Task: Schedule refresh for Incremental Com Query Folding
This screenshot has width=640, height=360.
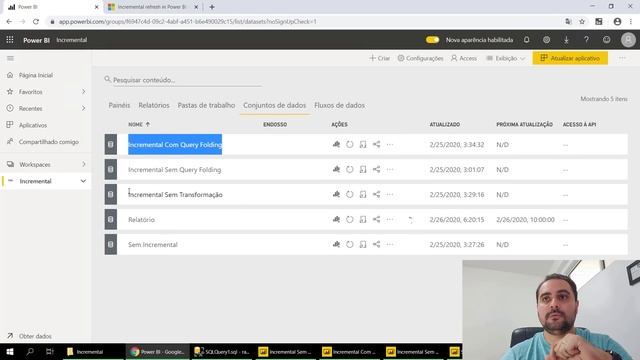Action: [363, 144]
